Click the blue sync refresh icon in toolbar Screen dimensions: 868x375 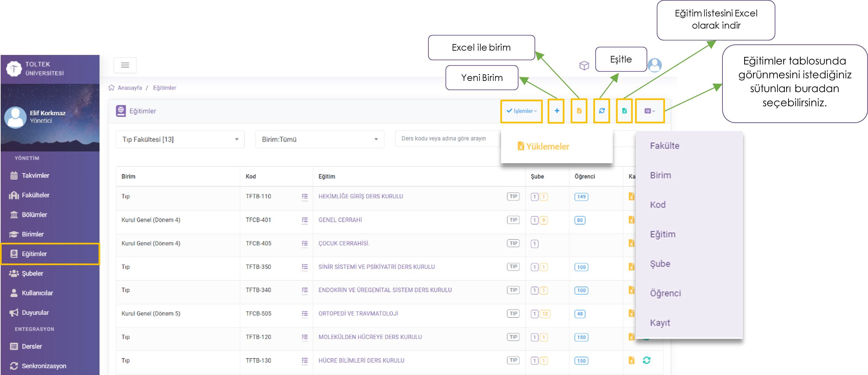click(x=602, y=111)
